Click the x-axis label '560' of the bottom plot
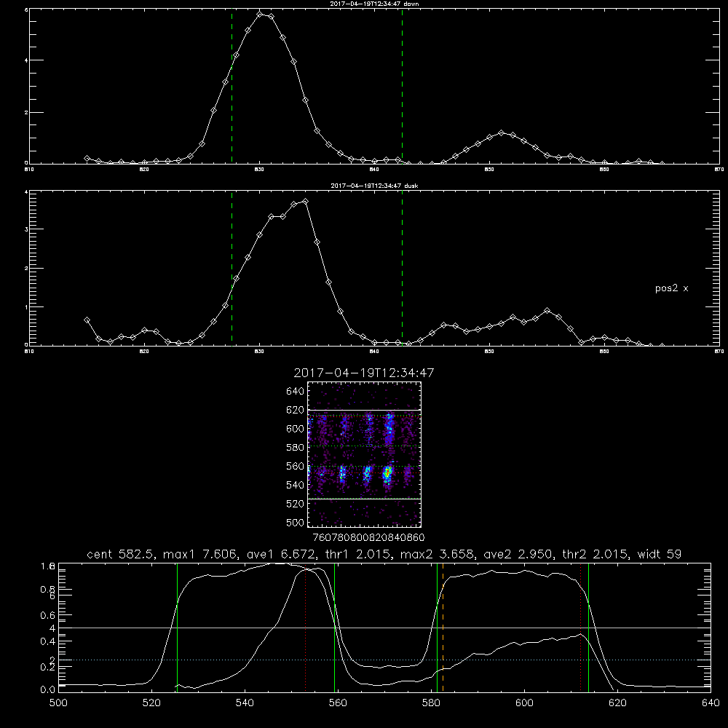728x728 pixels. pos(338,703)
